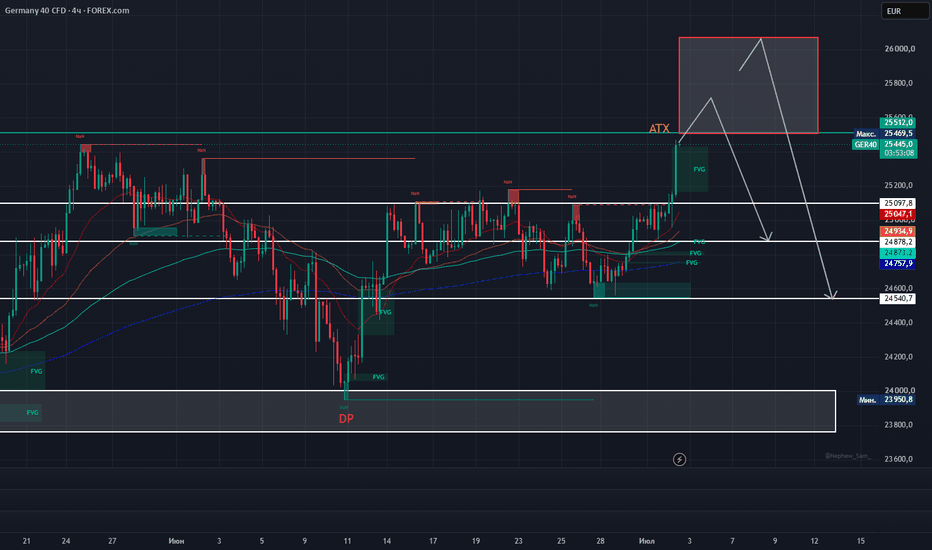Click the orange ATX label
Image resolution: width=932 pixels, height=550 pixels.
pyautogui.click(x=659, y=128)
